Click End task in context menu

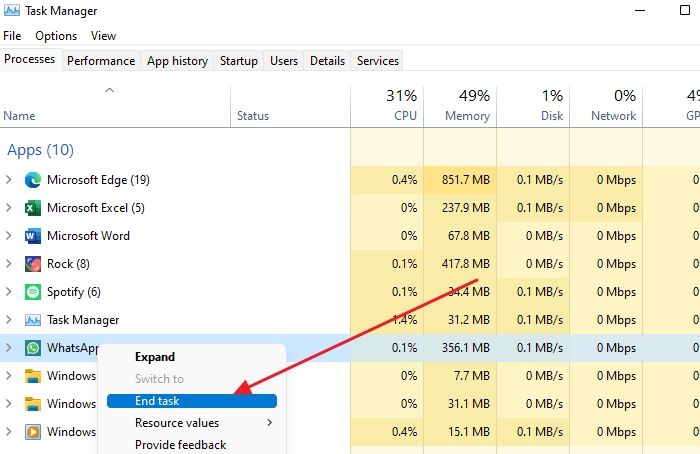192,401
